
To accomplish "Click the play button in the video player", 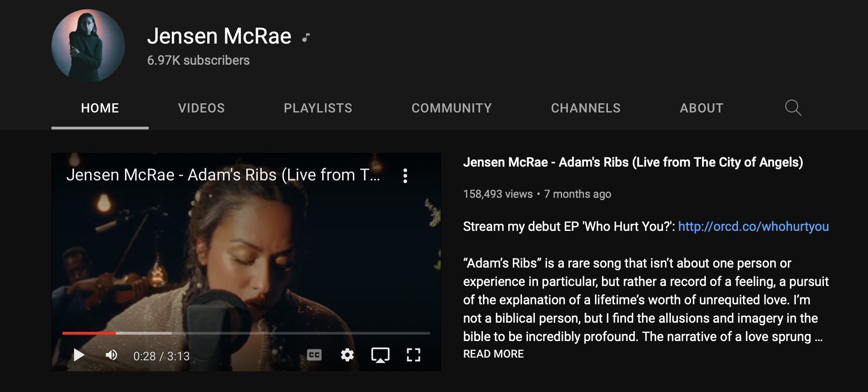I will [x=79, y=355].
